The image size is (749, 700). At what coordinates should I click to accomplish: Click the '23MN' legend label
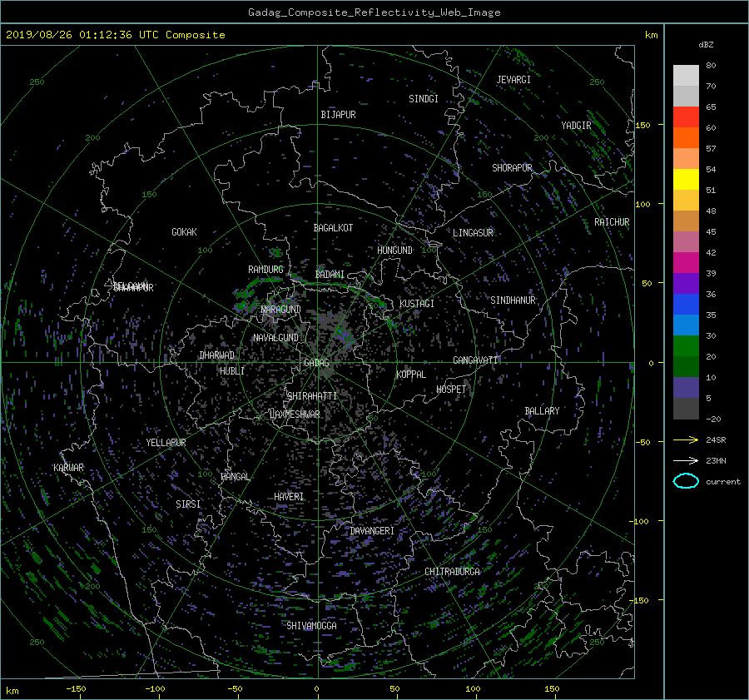(716, 460)
